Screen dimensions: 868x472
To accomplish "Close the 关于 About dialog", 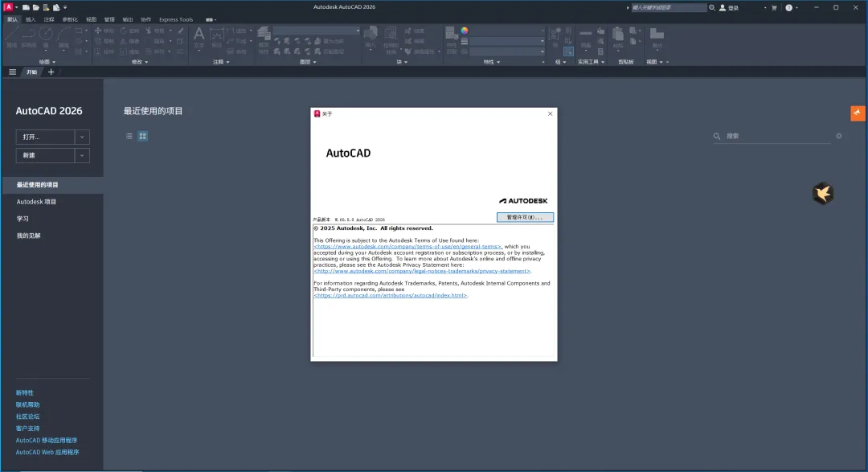I will [x=550, y=113].
